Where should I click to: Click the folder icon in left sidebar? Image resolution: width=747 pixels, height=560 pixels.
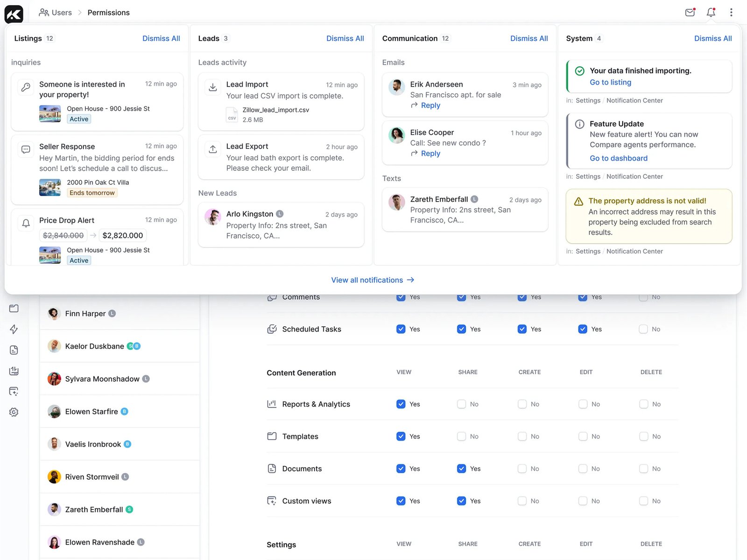coord(14,308)
